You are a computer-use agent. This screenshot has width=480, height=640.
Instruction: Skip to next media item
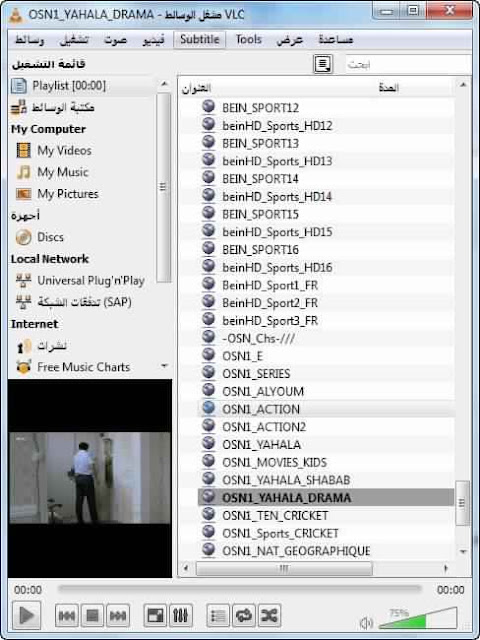(118, 616)
